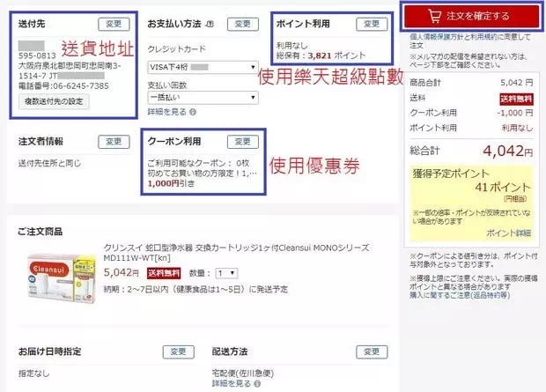Click the 595-0813 postal code text
The width and height of the screenshot is (546, 392).
coord(37,55)
